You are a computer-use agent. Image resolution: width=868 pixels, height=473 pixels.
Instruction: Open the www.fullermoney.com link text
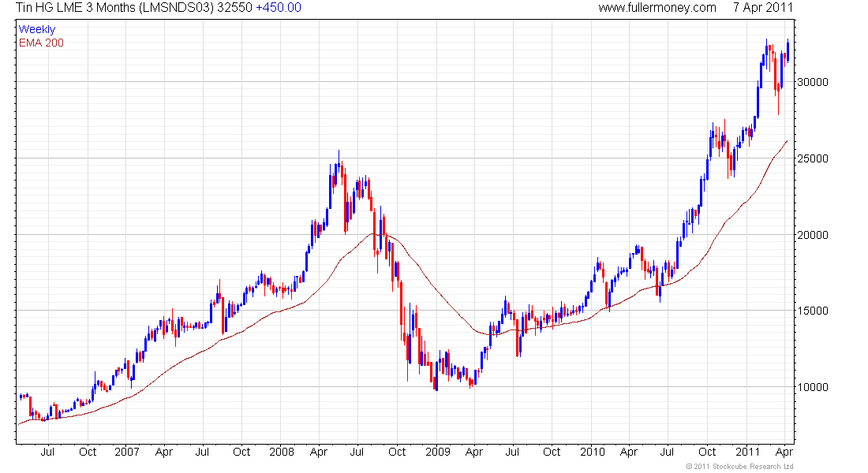click(x=657, y=8)
